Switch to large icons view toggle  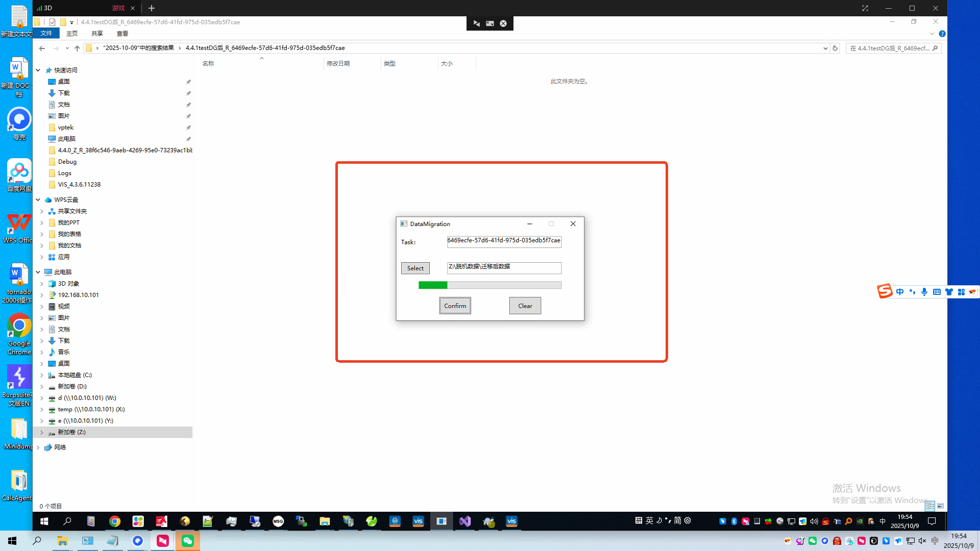click(x=940, y=506)
